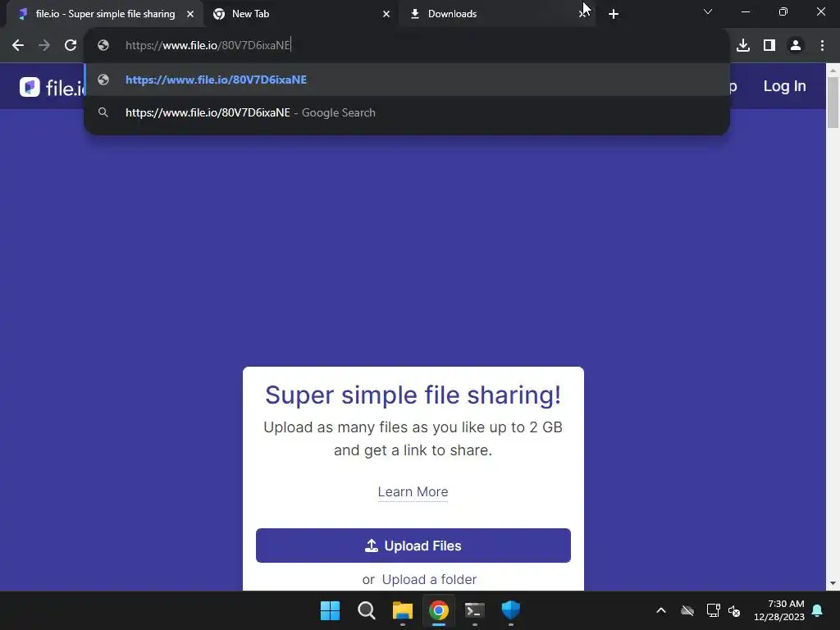Switch to the file.io tab

pos(105,14)
